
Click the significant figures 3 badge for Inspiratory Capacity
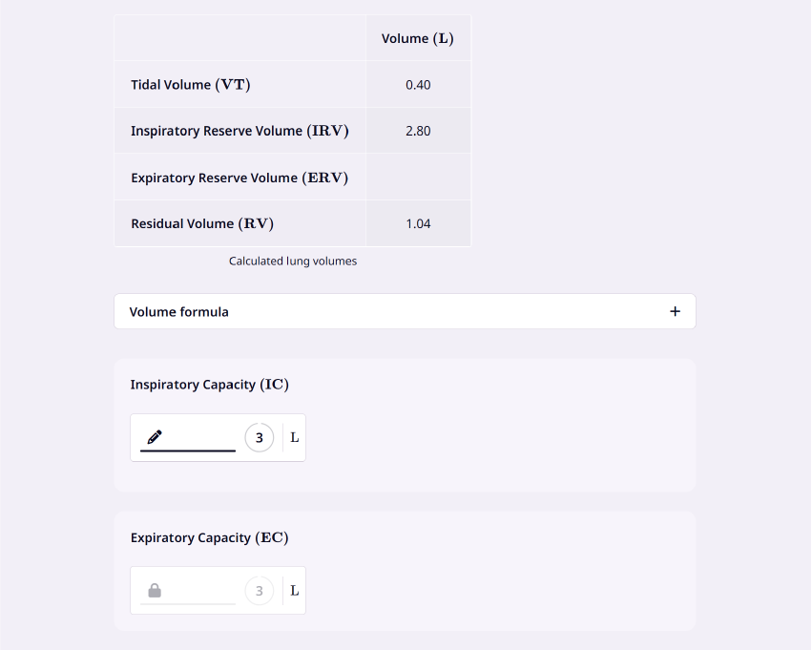click(x=259, y=438)
